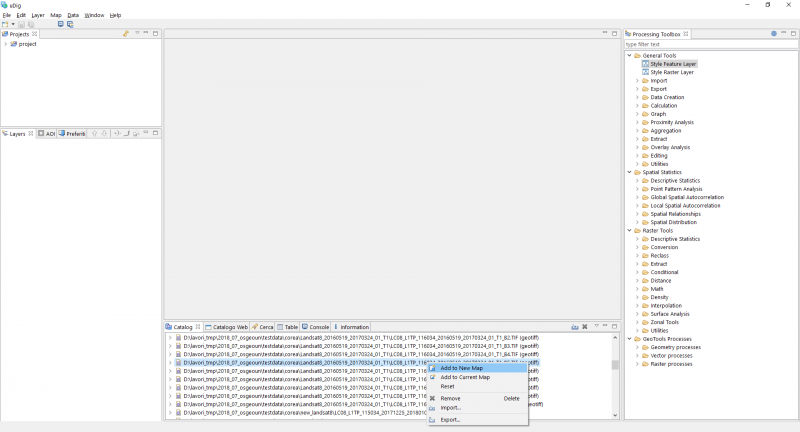Expand the Geometry processes folder
The height and width of the screenshot is (432, 800).
point(637,347)
